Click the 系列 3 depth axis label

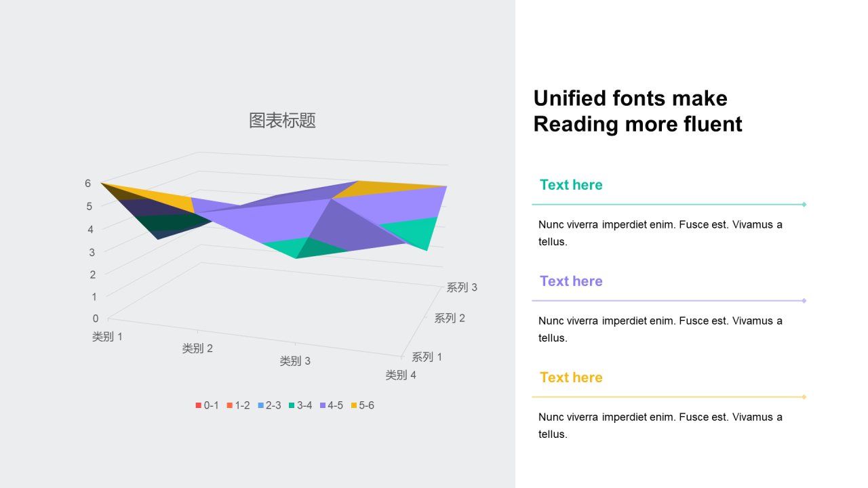click(462, 287)
